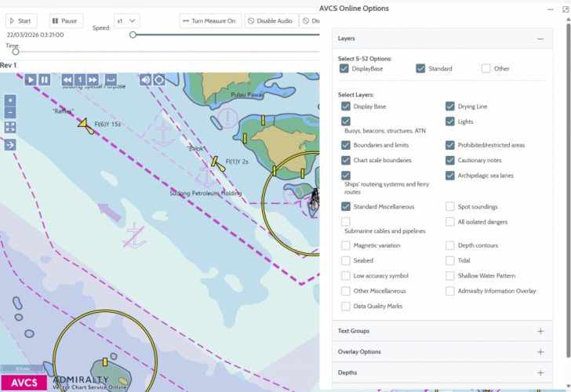Click the map overlay play icon

tap(30, 79)
